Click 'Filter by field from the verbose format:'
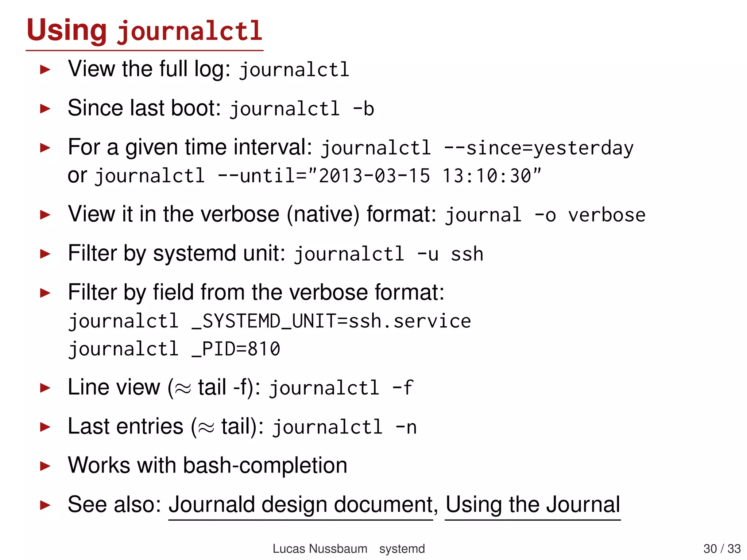The height and width of the screenshot is (560, 747). tap(256, 292)
